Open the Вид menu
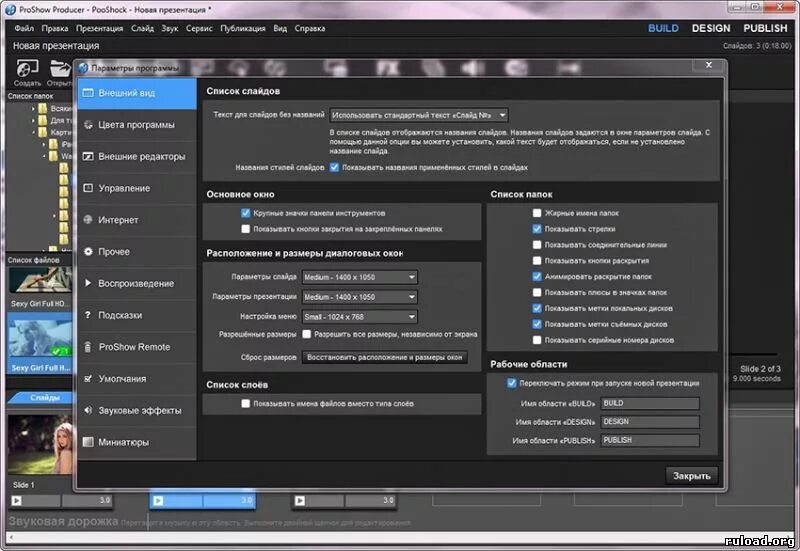 [280, 28]
